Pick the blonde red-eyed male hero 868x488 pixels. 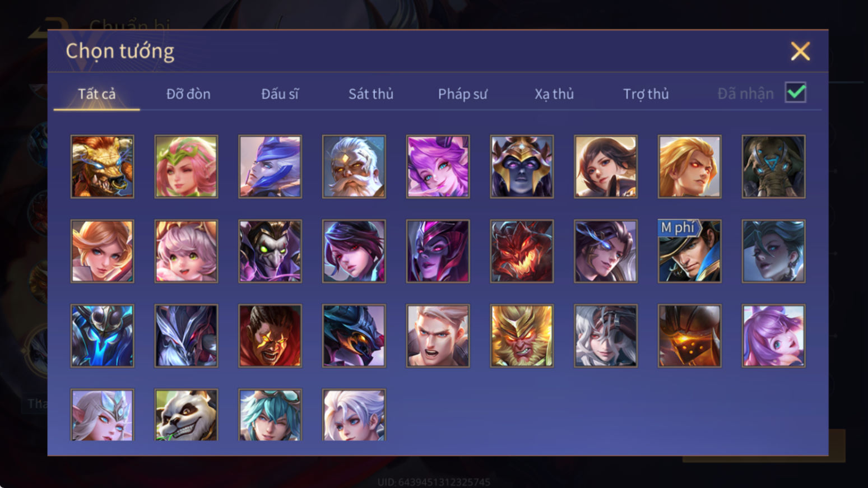coord(689,166)
